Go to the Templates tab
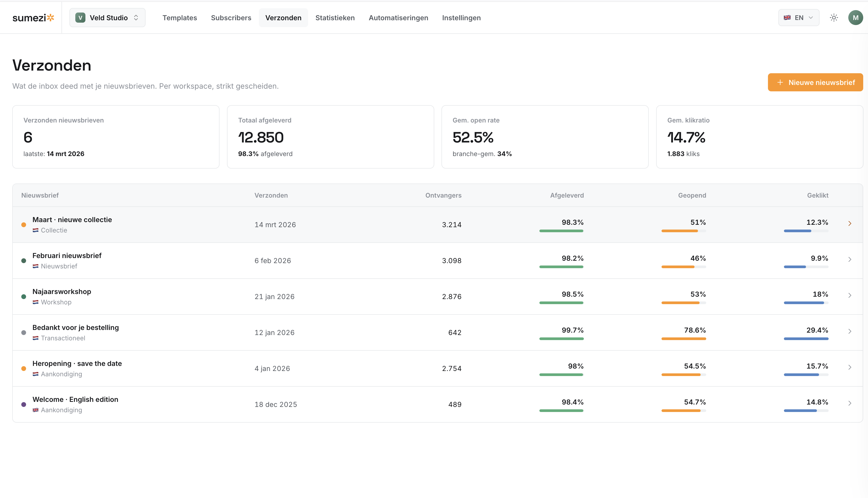 click(x=180, y=18)
